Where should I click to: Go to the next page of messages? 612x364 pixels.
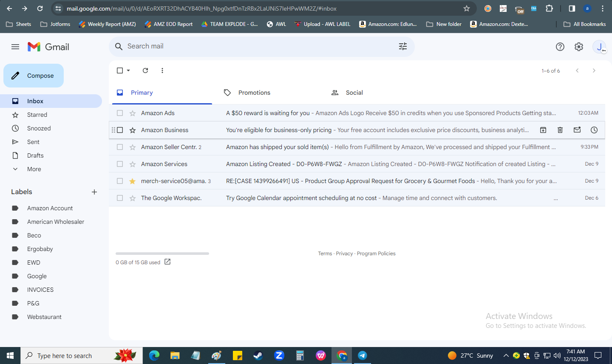(x=594, y=71)
